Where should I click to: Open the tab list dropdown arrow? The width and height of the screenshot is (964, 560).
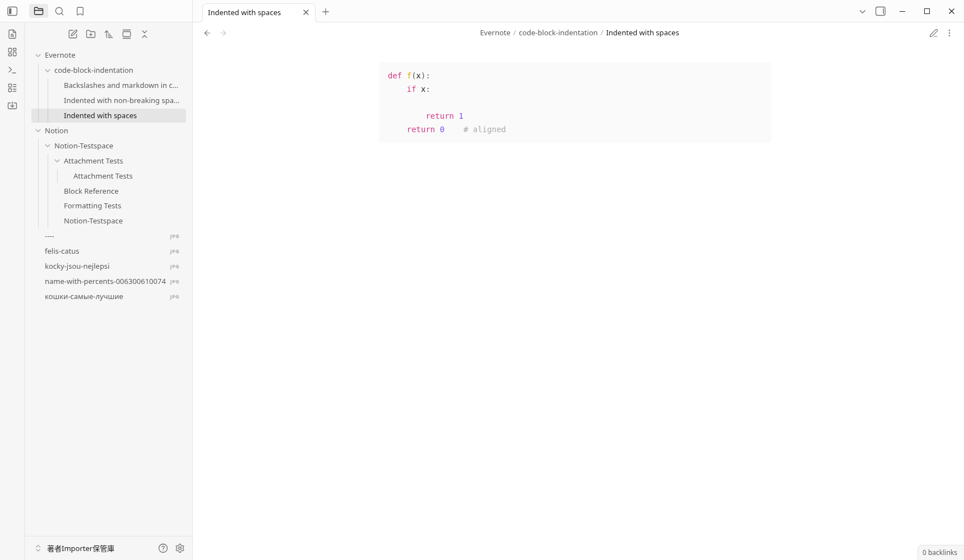[x=863, y=11]
